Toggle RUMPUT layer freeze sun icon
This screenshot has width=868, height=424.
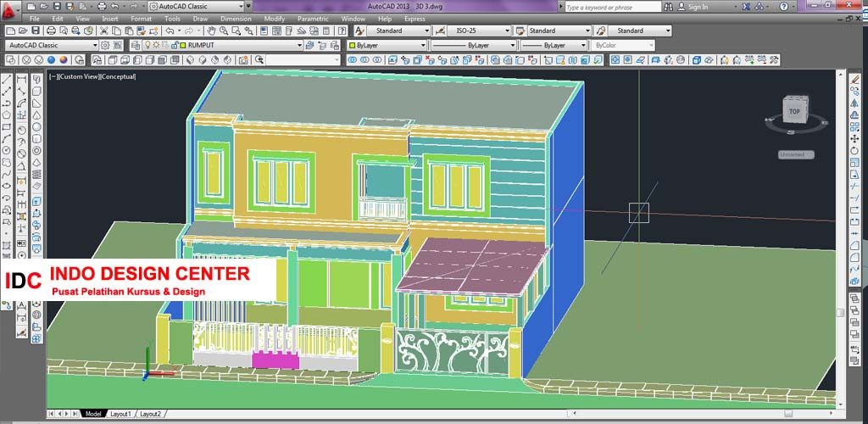(x=156, y=46)
